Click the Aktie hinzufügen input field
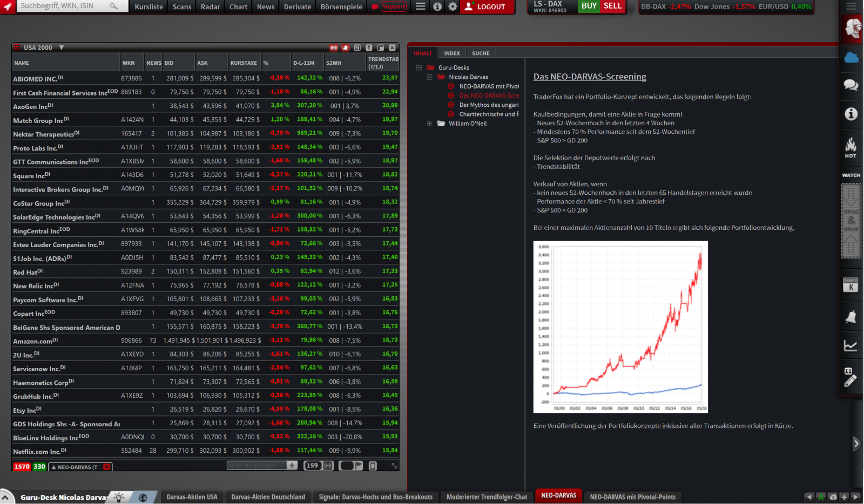864x504 pixels. pos(256,465)
